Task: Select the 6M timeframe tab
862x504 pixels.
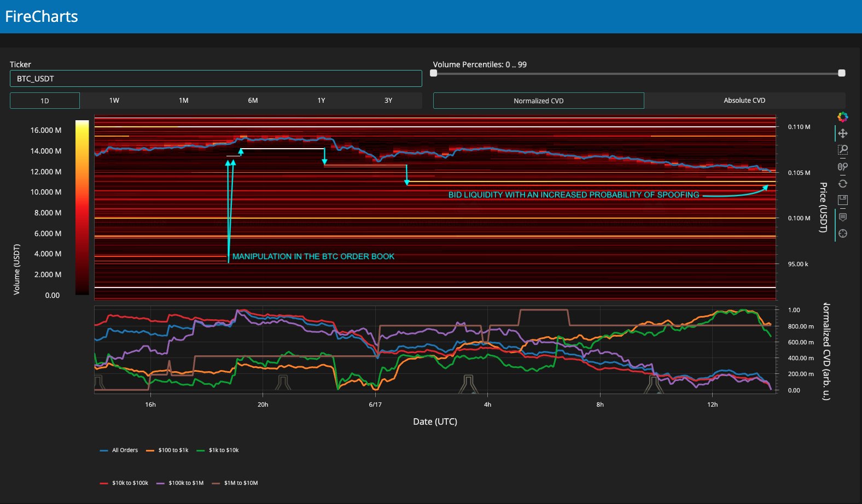Action: (x=253, y=101)
